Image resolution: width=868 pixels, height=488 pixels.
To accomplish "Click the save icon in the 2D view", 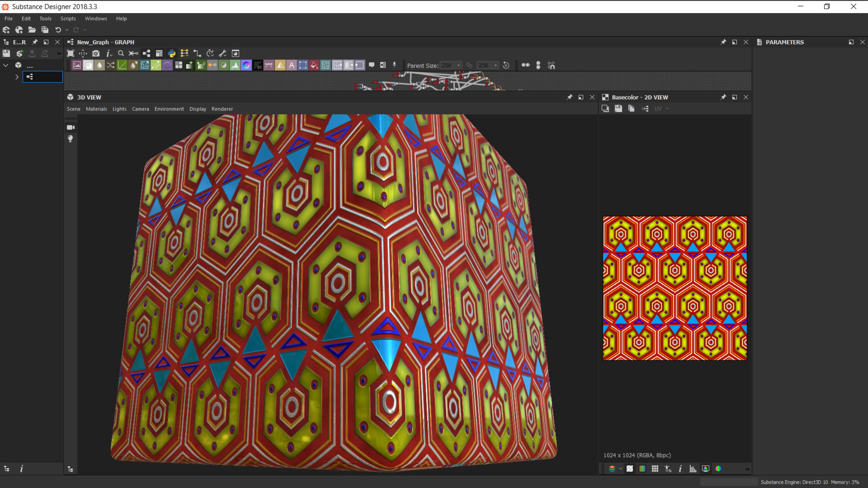I will coord(618,108).
